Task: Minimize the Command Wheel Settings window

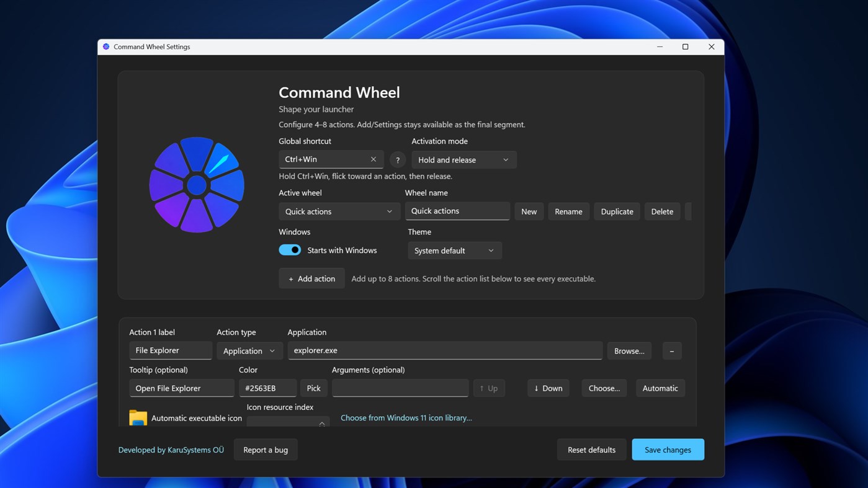Action: pyautogui.click(x=660, y=47)
